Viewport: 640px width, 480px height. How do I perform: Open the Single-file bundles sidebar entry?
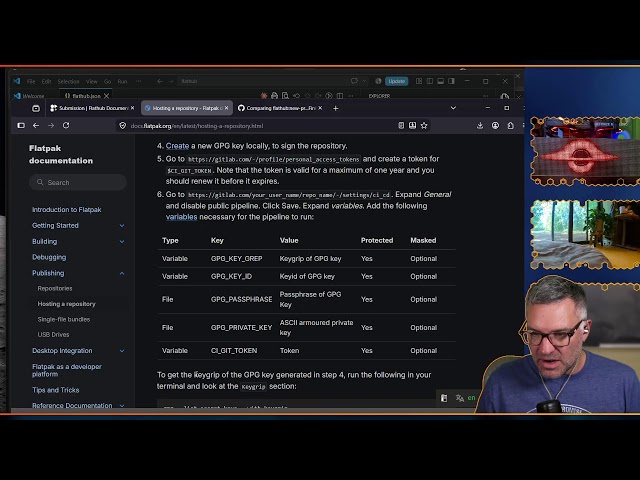[64, 319]
